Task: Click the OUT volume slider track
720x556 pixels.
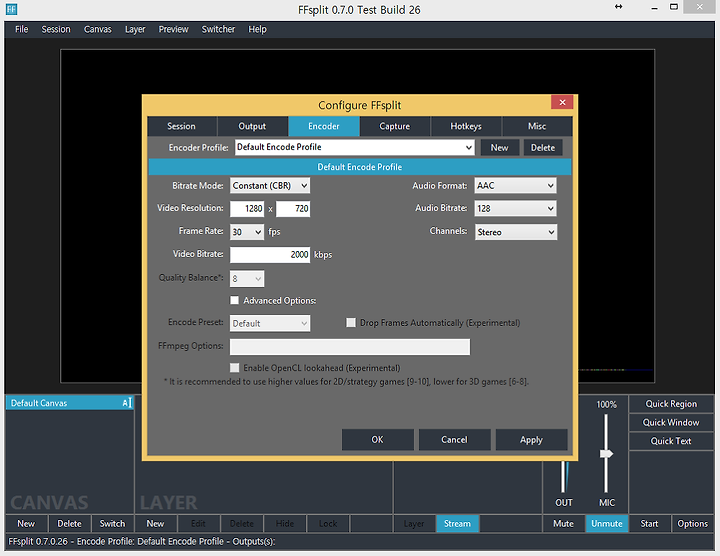Action: pyautogui.click(x=563, y=477)
